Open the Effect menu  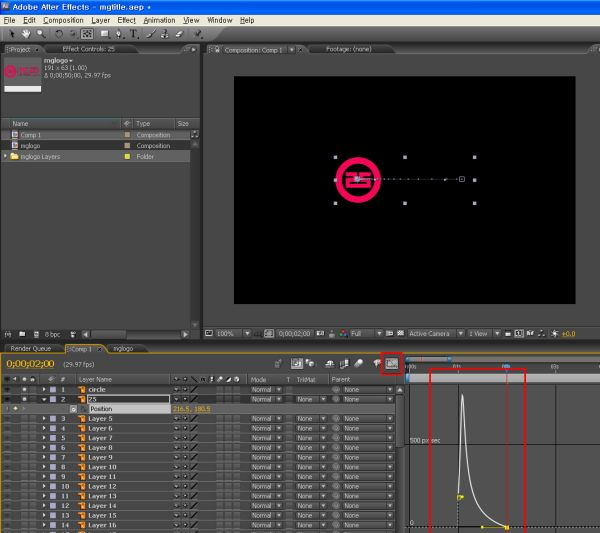coord(126,20)
